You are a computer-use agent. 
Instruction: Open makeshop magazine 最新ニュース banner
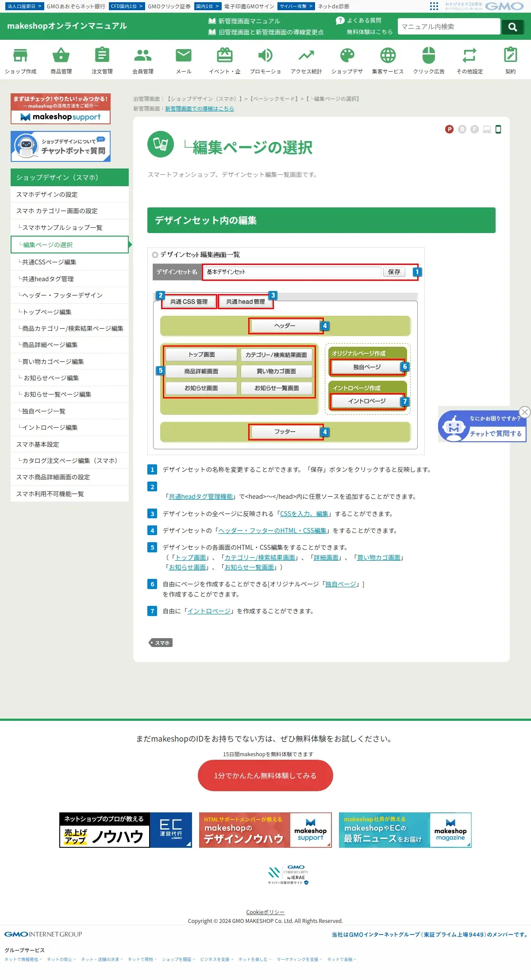point(405,830)
